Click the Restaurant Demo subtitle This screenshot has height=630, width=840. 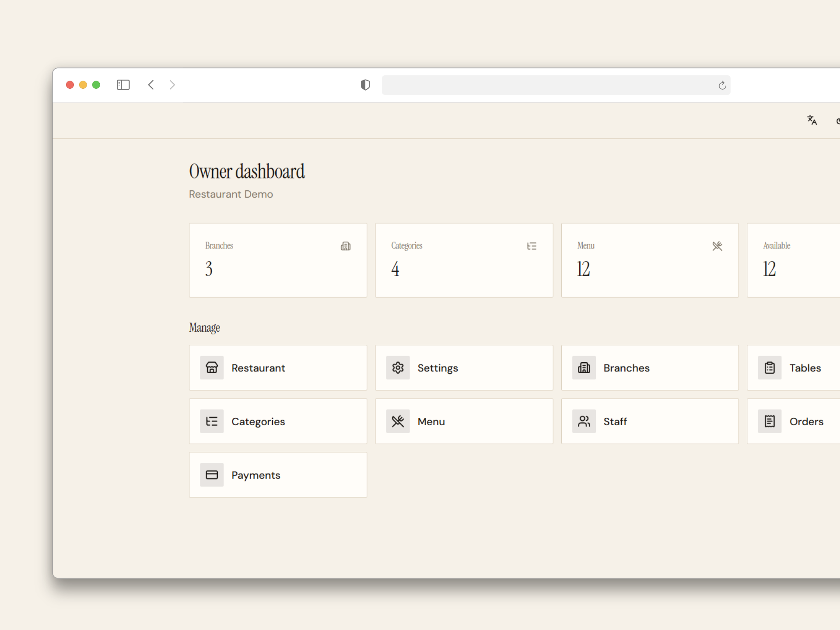click(231, 194)
